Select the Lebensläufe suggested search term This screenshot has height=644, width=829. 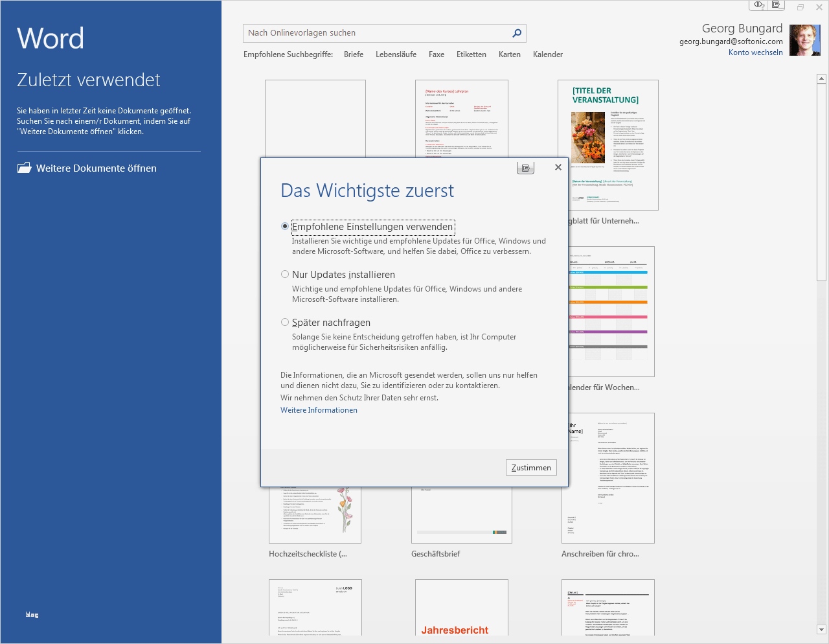click(396, 54)
